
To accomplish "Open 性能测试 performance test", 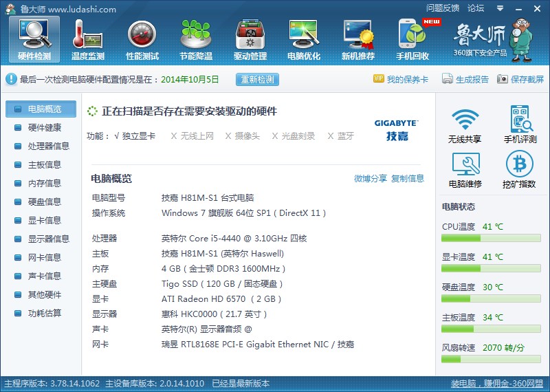I will (142, 40).
